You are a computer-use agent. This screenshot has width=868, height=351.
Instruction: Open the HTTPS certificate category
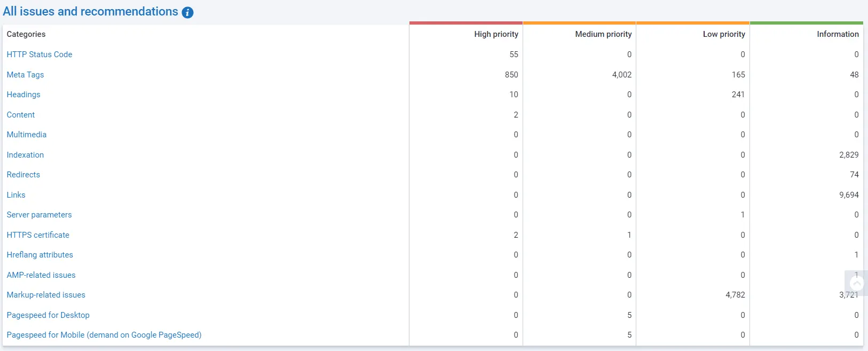click(x=38, y=235)
